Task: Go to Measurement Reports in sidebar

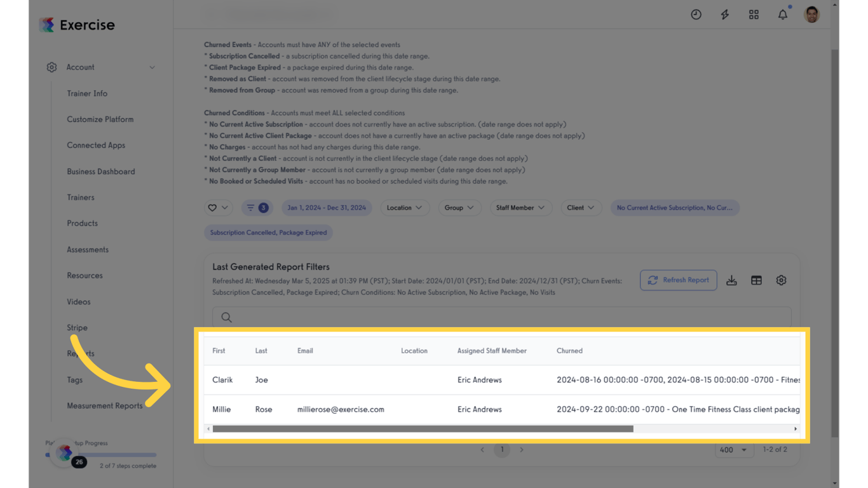Action: pos(105,405)
